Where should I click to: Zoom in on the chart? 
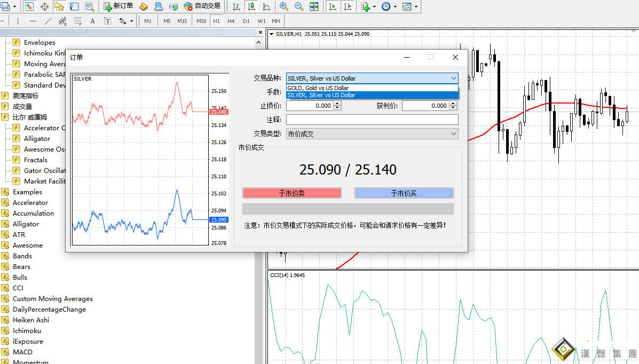(283, 6)
